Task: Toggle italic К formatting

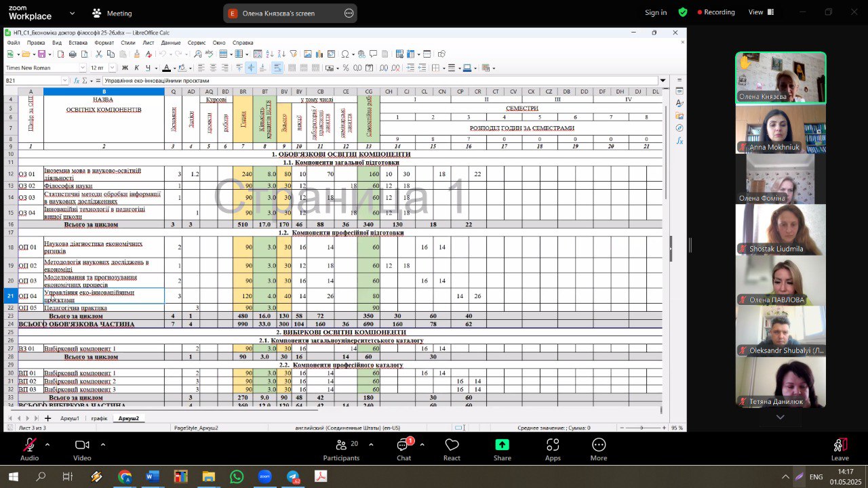Action: pos(136,68)
